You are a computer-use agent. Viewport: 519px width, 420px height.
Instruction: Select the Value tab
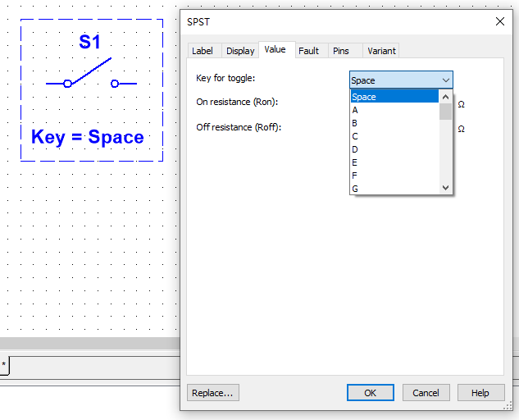pyautogui.click(x=276, y=50)
